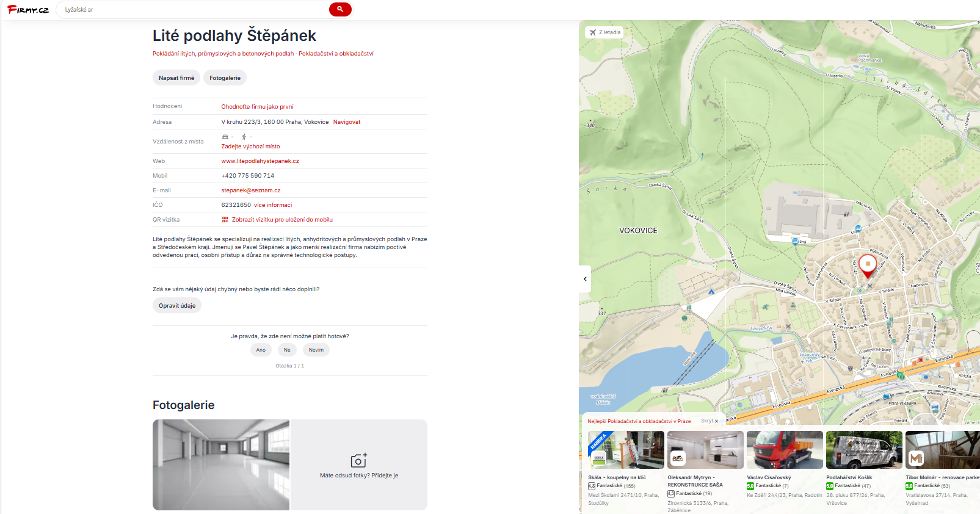
Task: Open category 'Pokládání litých, průmyslových a betonových podlah'
Action: pyautogui.click(x=223, y=54)
